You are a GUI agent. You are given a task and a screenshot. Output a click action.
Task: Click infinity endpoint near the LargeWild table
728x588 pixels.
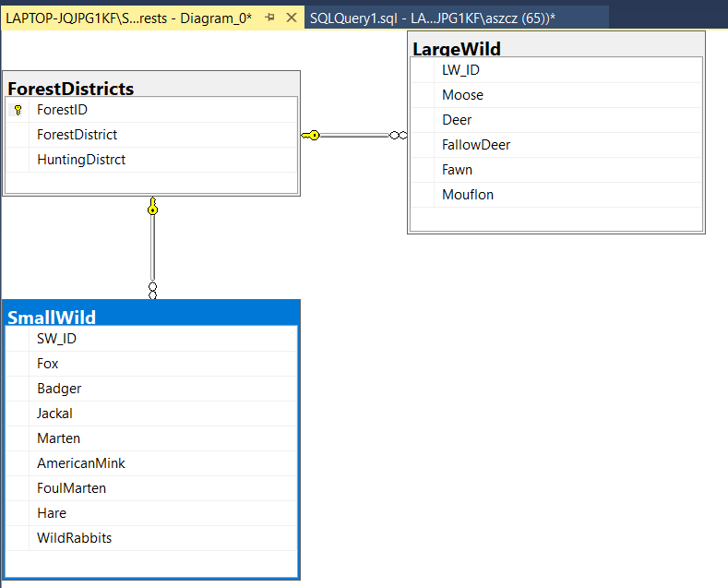pyautogui.click(x=398, y=135)
